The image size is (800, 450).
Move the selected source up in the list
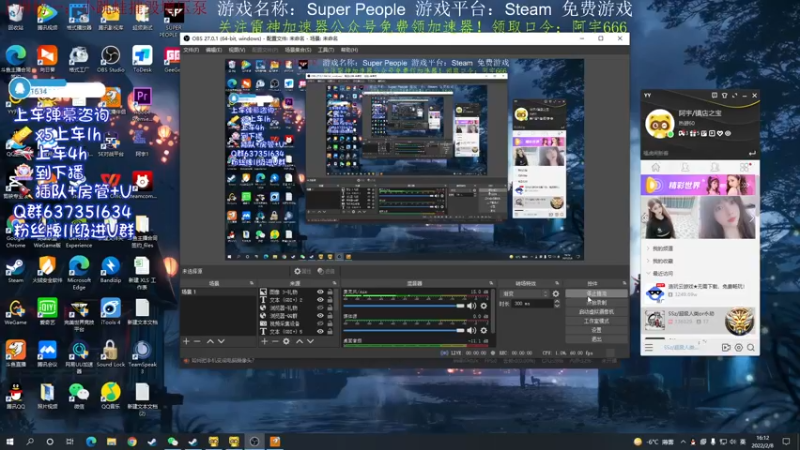(299, 341)
